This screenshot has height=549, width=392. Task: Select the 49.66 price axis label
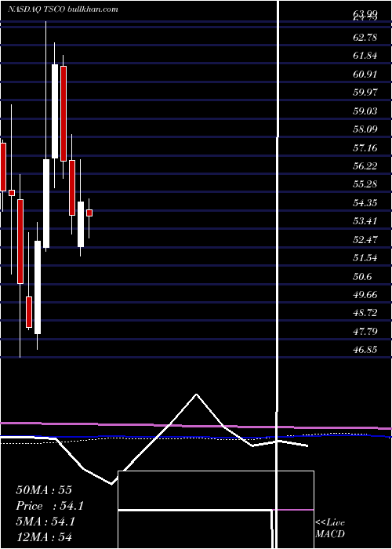click(x=365, y=294)
